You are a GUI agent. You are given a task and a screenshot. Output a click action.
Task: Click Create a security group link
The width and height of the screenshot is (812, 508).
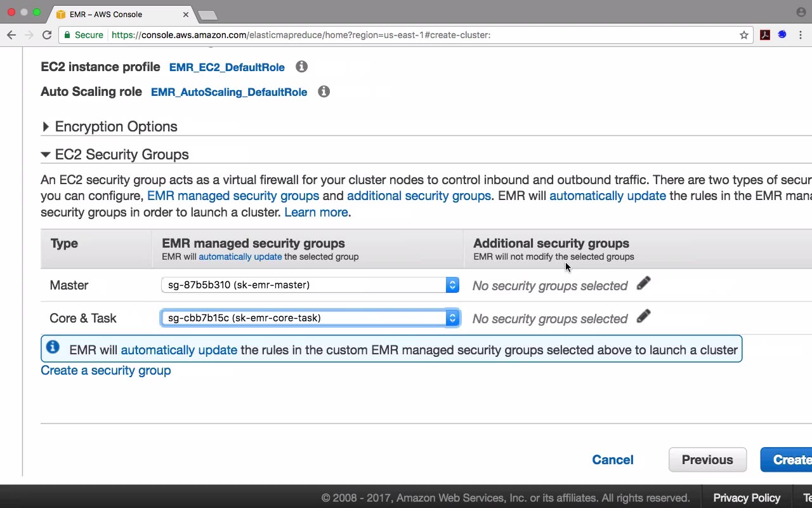click(106, 370)
